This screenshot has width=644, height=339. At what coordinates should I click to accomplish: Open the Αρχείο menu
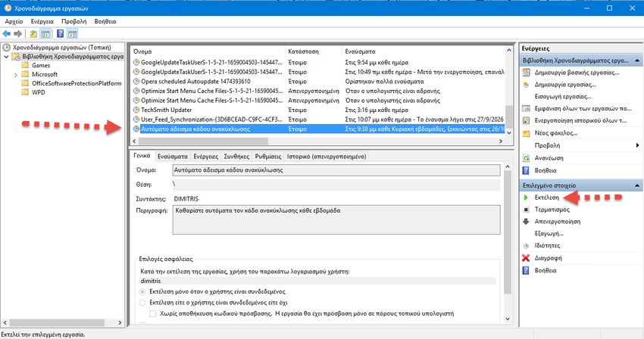pos(14,21)
